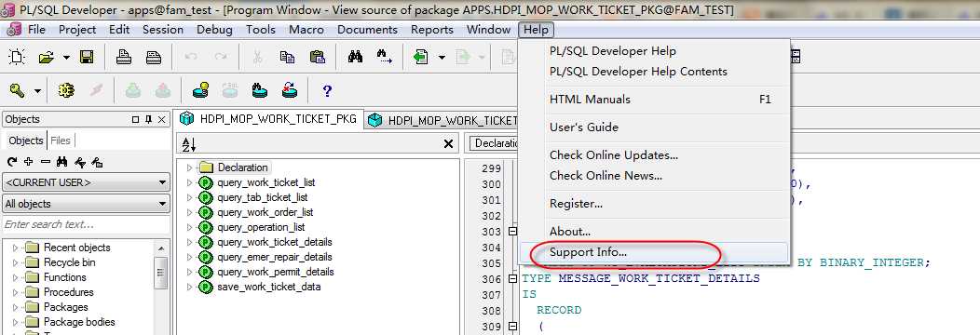Select the Package bodies folder
This screenshot has width=980, height=335.
coord(79,323)
